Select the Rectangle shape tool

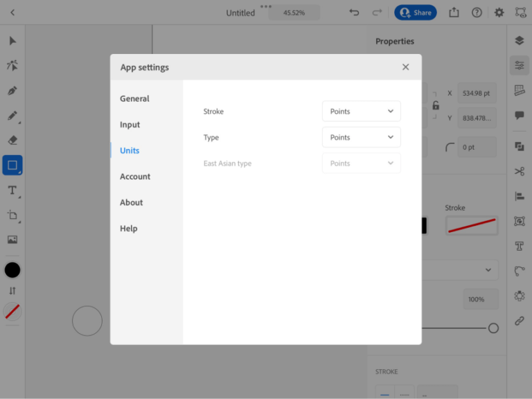click(12, 166)
